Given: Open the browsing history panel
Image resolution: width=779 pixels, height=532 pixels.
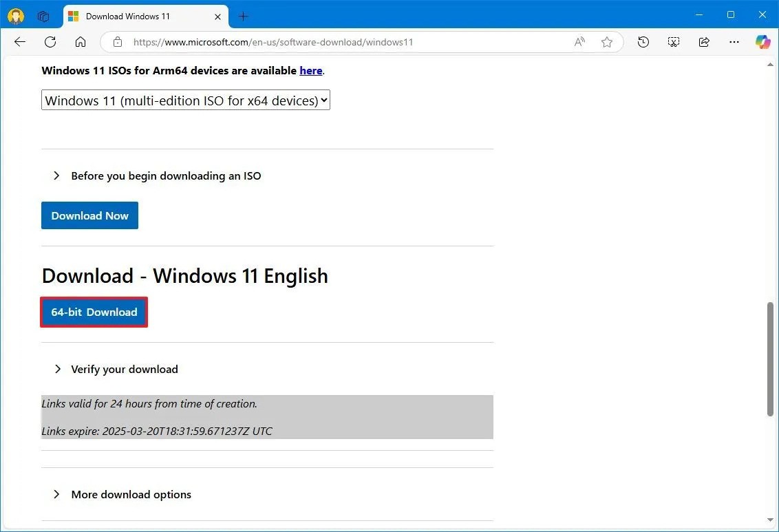Looking at the screenshot, I should [643, 42].
